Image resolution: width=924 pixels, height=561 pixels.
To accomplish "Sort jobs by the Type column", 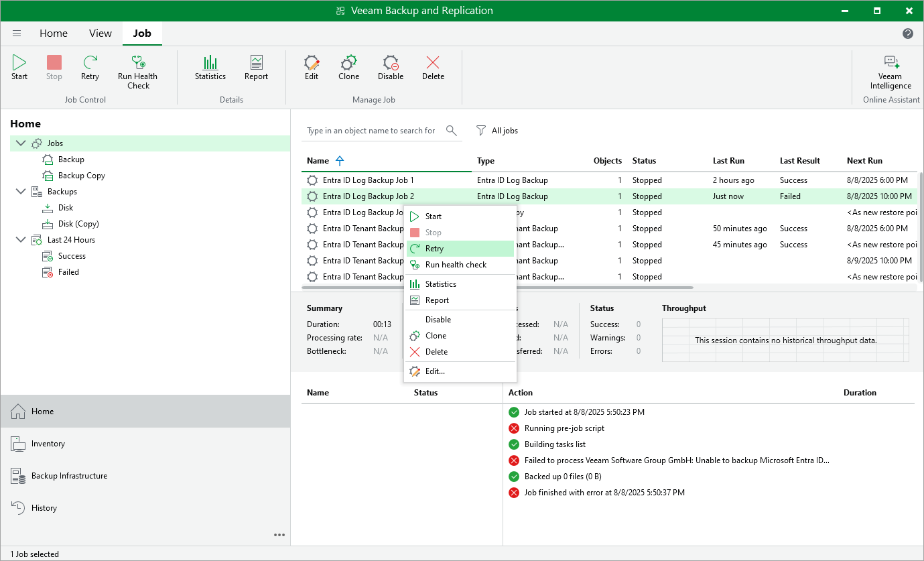I will coord(486,161).
